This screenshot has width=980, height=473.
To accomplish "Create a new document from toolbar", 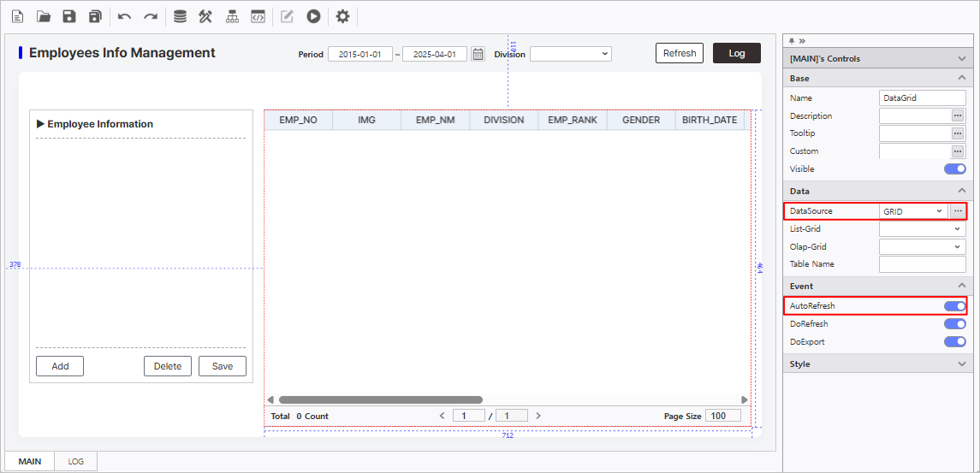I will pos(18,17).
